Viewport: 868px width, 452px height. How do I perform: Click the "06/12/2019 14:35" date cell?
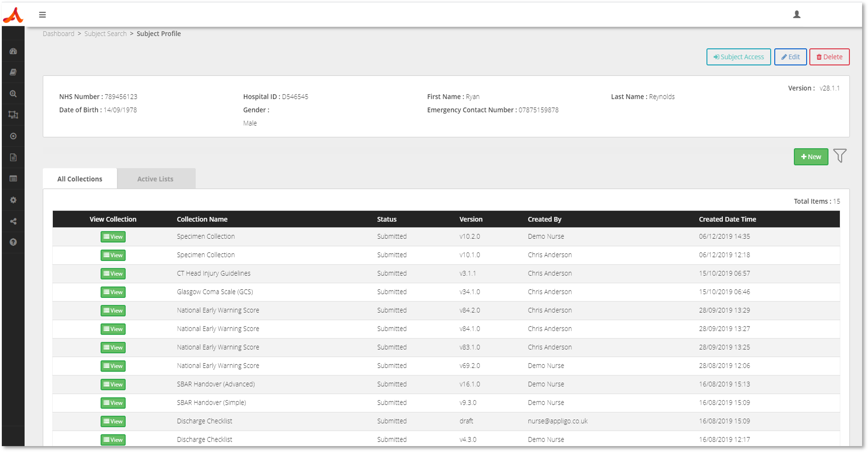724,236
